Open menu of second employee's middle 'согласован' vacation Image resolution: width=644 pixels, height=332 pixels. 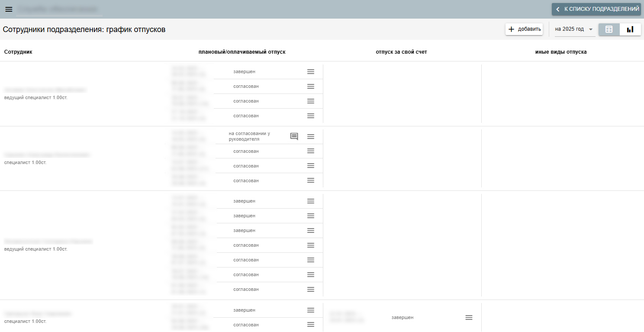[311, 166]
